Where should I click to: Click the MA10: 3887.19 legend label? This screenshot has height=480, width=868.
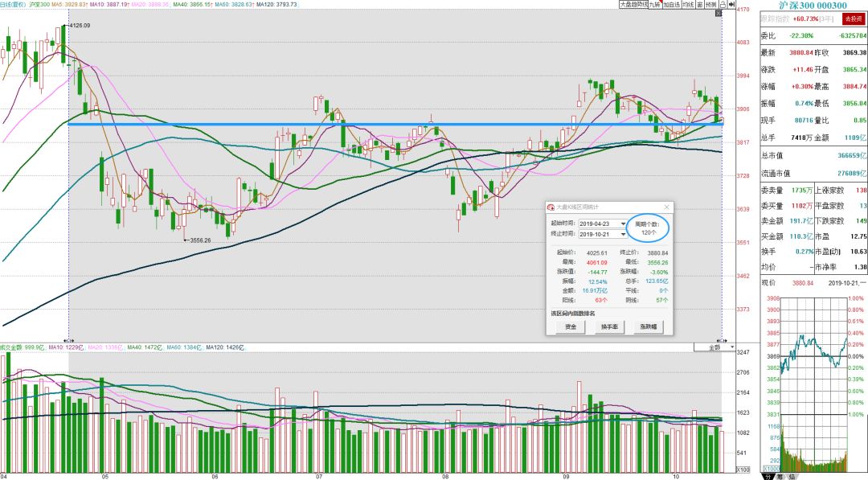tap(109, 5)
